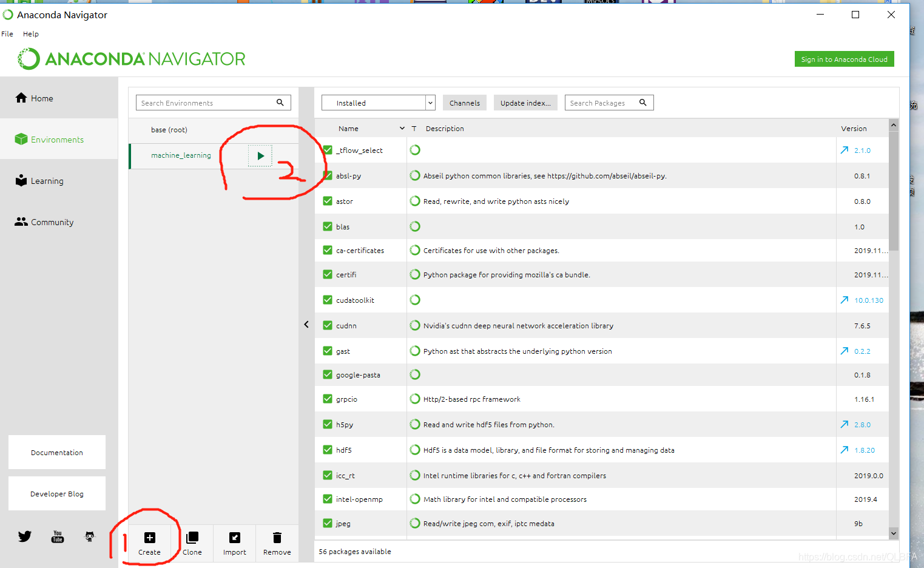
Task: Click the Version column header
Action: point(854,128)
